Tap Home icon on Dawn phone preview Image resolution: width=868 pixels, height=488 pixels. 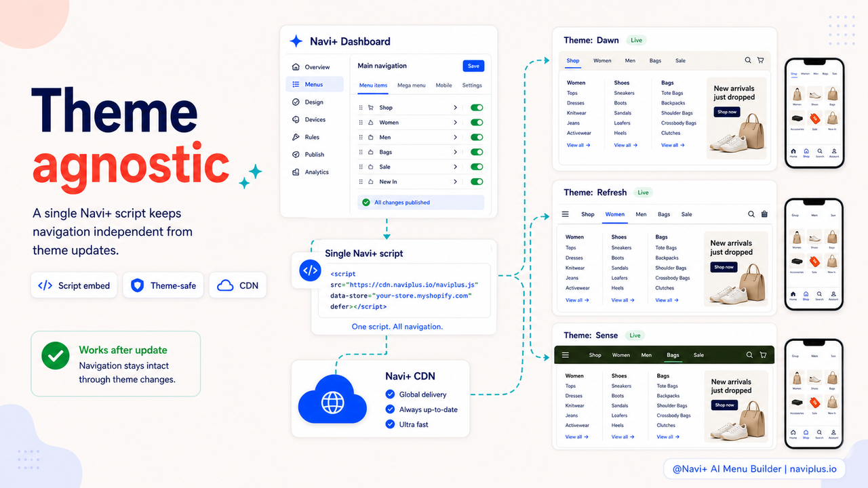tap(793, 152)
